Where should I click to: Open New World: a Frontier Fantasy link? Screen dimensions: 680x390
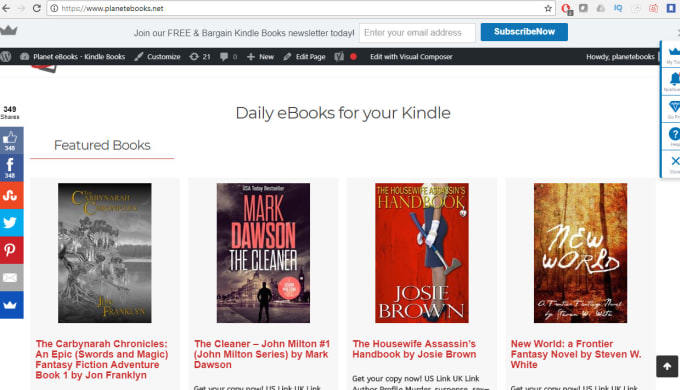pyautogui.click(x=576, y=354)
